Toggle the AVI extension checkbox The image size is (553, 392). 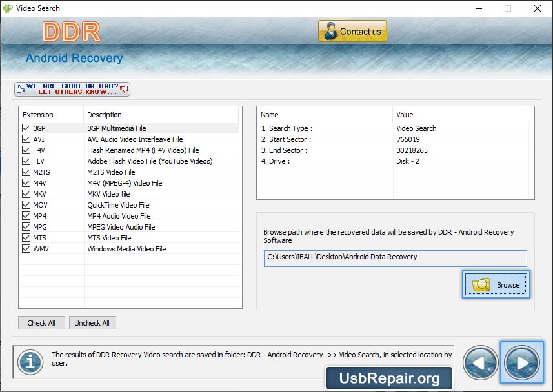coord(26,139)
